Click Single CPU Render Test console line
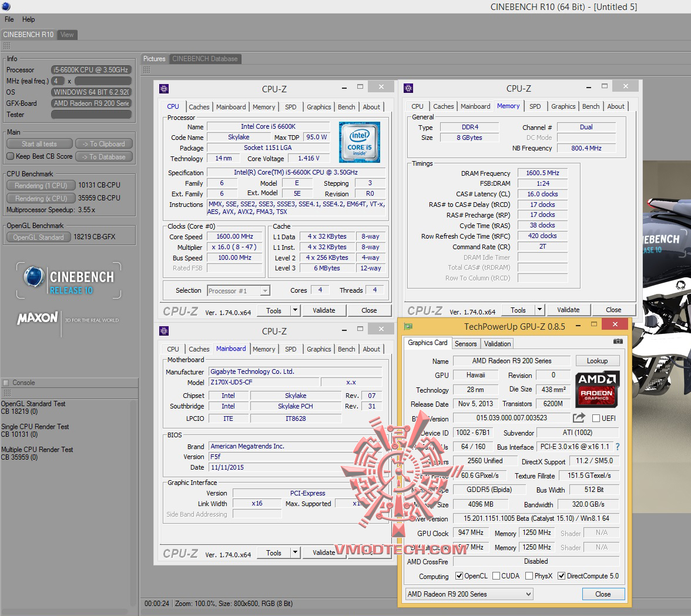691x616 pixels. pyautogui.click(x=35, y=427)
